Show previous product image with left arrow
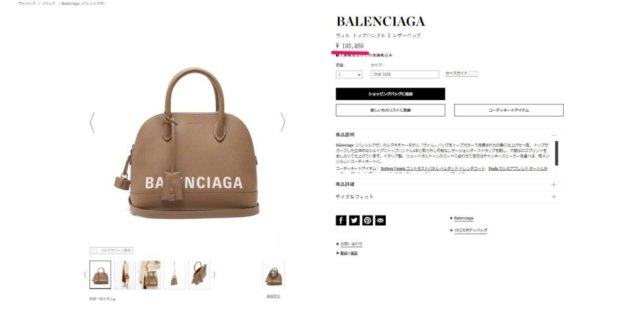Screen dimensions: 644x314 [x=92, y=122]
